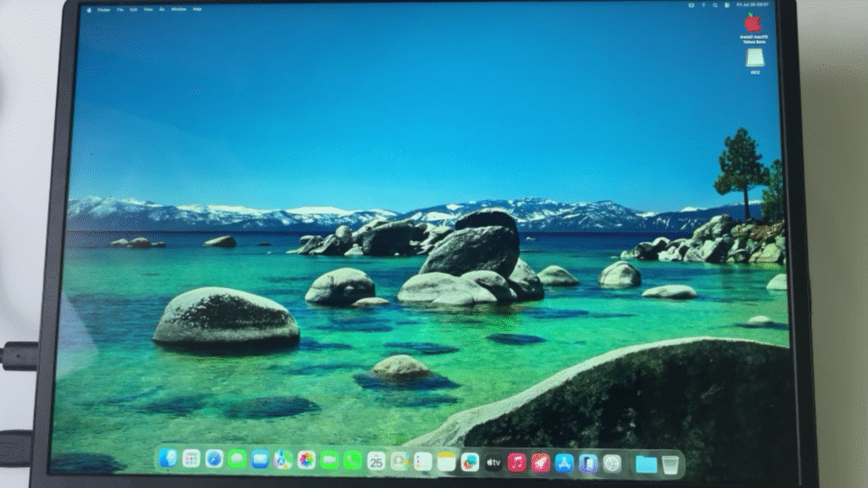Open the File menu
This screenshot has height=488, width=868.
click(120, 9)
